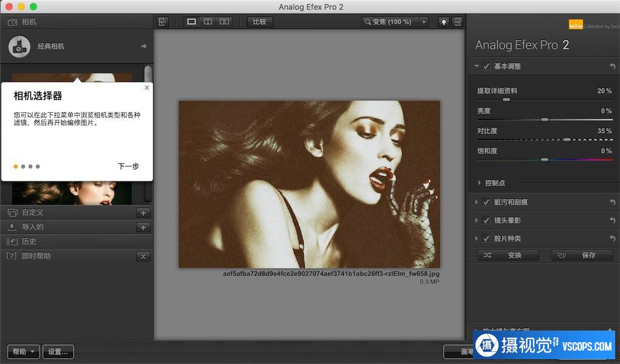This screenshot has height=364, width=620.
Task: Close the 相机选择器 popup
Action: [x=147, y=88]
